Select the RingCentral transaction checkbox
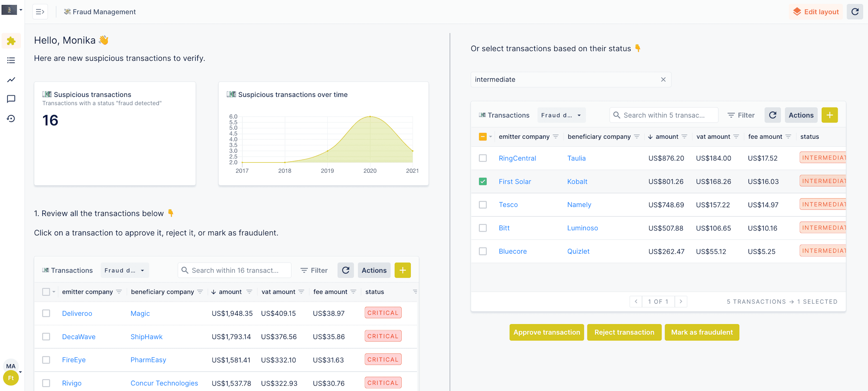Screen dimensions: 868x391 483,158
